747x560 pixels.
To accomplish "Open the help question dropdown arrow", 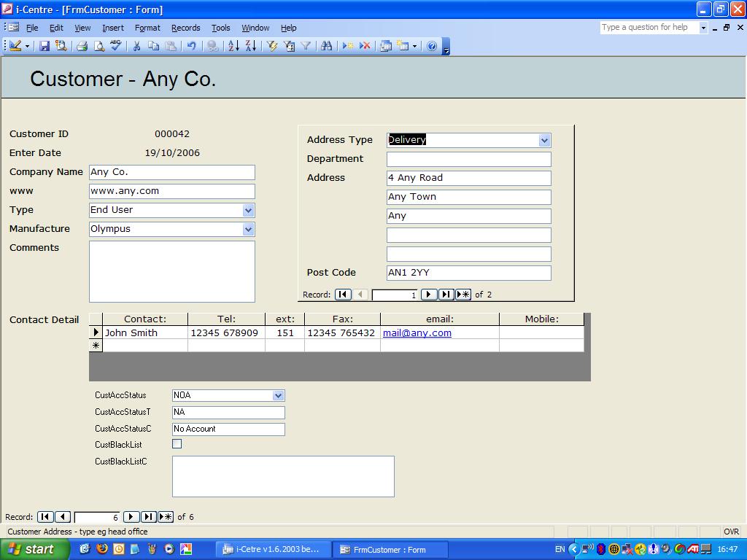I will point(703,28).
